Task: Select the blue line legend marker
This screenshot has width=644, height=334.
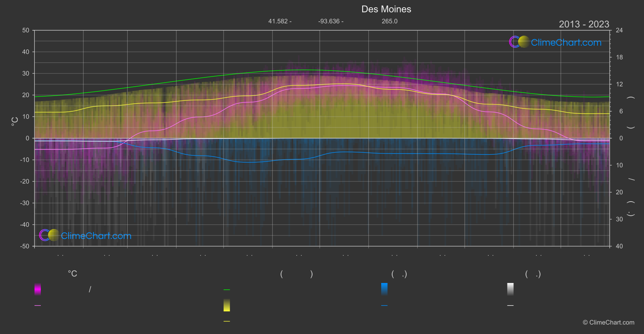Action: (x=384, y=306)
